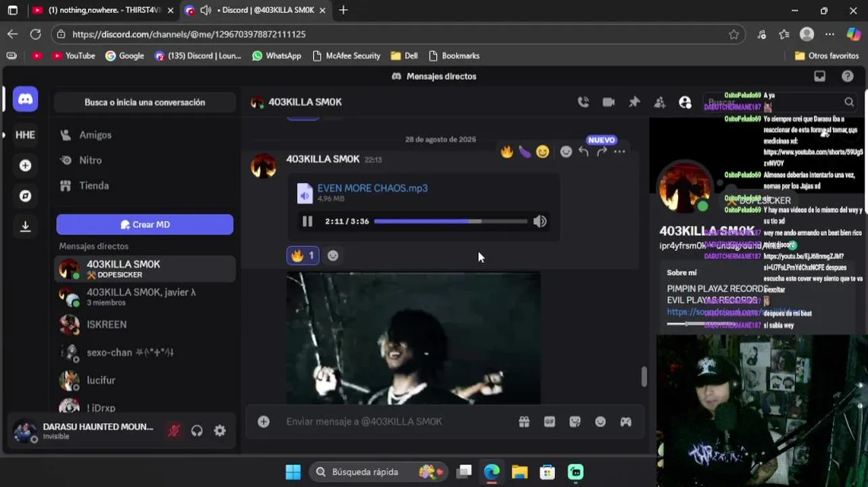Click image attachment in chat
This screenshot has height=487, width=868.
[x=413, y=338]
